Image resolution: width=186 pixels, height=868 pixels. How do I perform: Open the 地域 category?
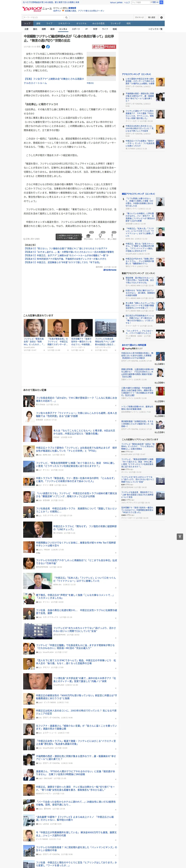click(x=114, y=29)
